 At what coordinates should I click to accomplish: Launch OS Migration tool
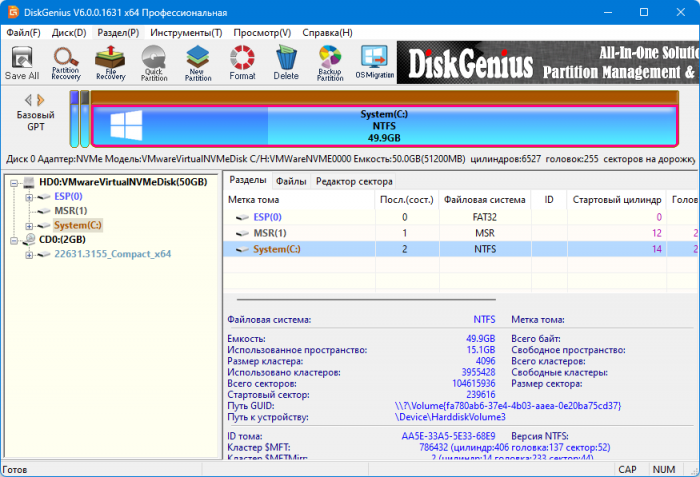click(x=375, y=63)
